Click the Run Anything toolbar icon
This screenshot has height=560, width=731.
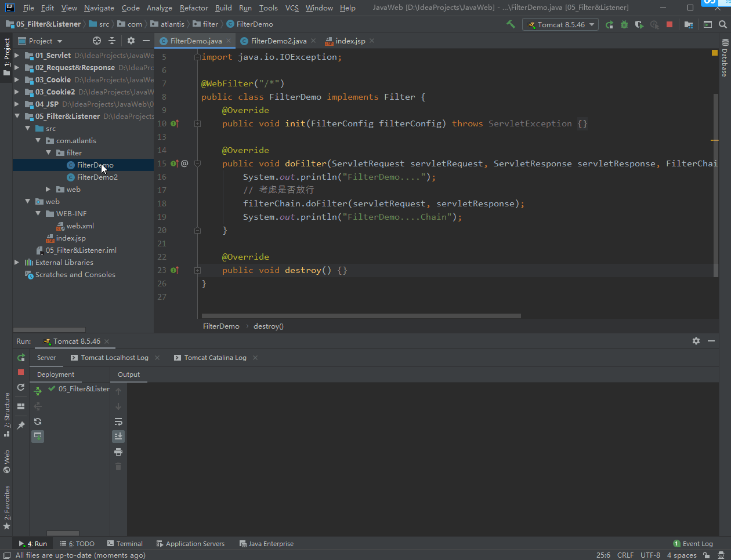pos(708,24)
